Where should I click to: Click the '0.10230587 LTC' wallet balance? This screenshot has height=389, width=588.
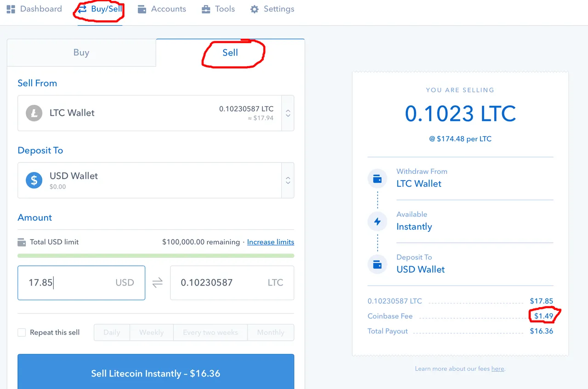pyautogui.click(x=246, y=109)
